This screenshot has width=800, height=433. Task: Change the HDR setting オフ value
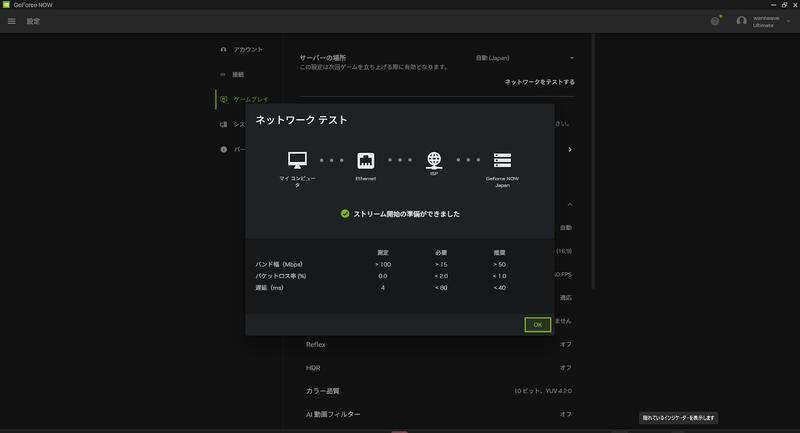(x=566, y=368)
